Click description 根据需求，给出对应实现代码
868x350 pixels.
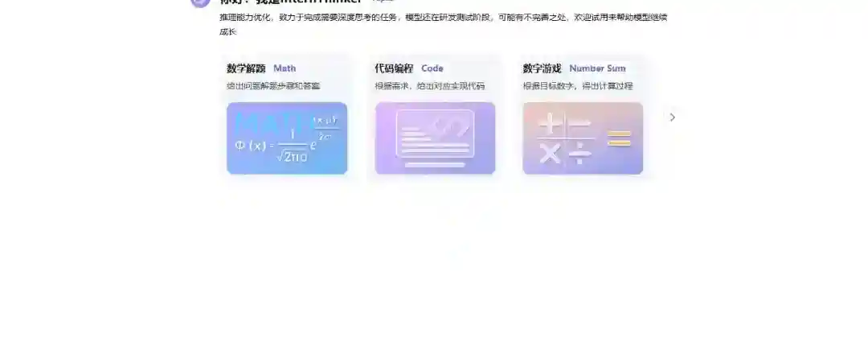(429, 86)
